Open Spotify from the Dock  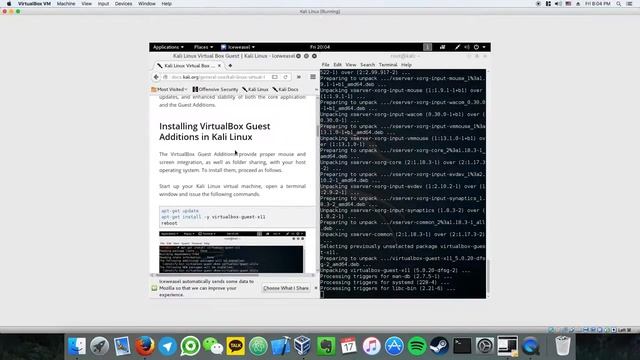pyautogui.click(x=417, y=346)
